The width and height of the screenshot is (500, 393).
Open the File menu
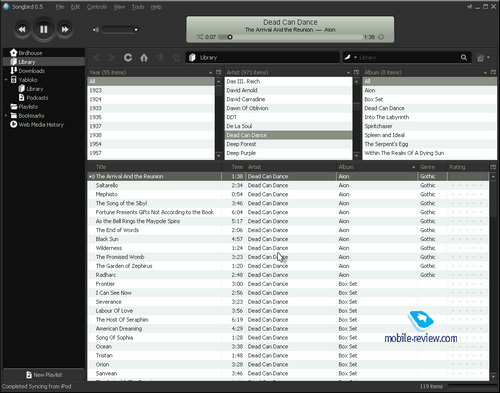pyautogui.click(x=60, y=7)
